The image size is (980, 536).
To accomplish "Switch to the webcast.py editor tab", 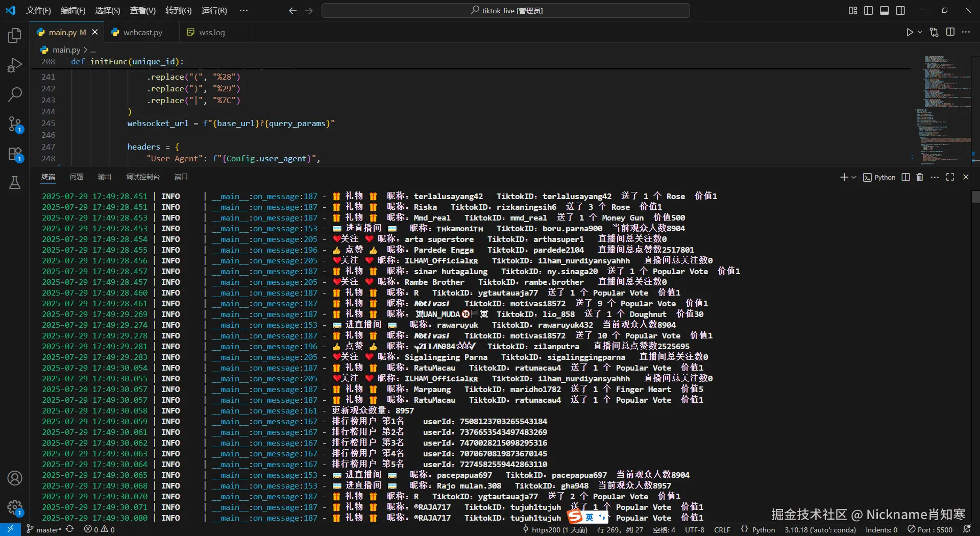I will coord(137,32).
